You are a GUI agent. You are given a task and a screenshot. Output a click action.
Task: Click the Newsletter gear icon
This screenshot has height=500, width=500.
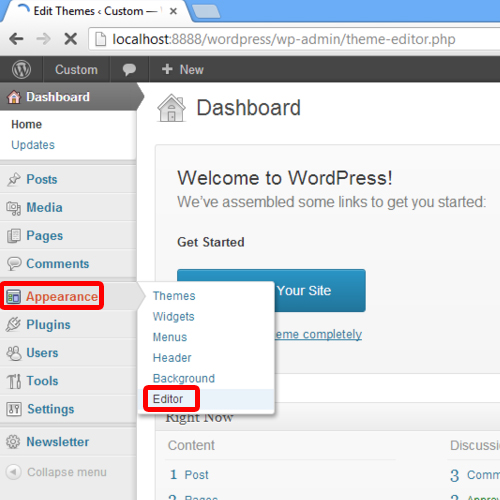click(x=13, y=442)
